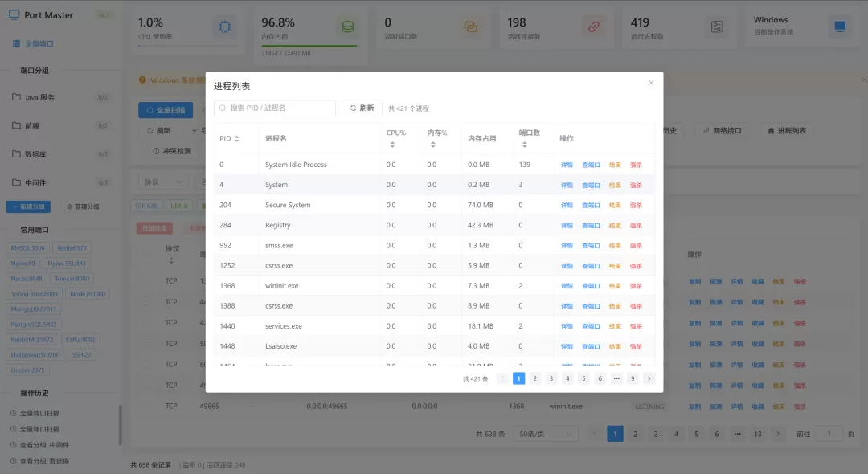Image resolution: width=868 pixels, height=474 pixels.
Task: Open the 全部端口 sidebar item
Action: 33,43
